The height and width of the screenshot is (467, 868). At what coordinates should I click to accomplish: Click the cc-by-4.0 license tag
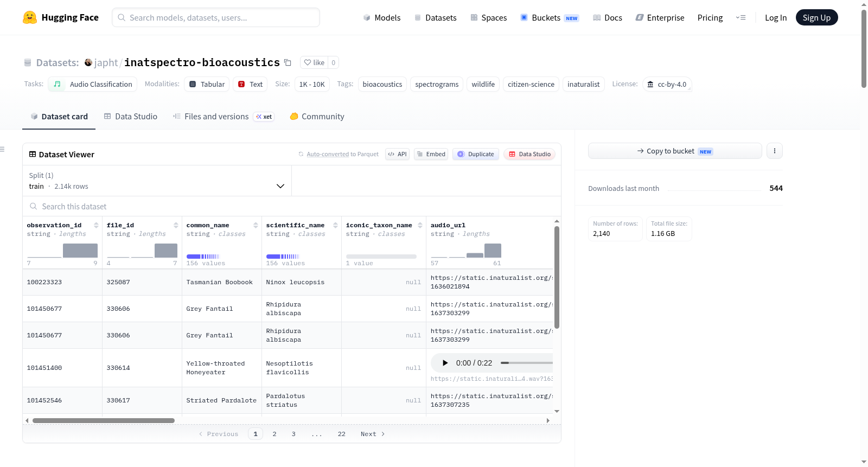(667, 84)
